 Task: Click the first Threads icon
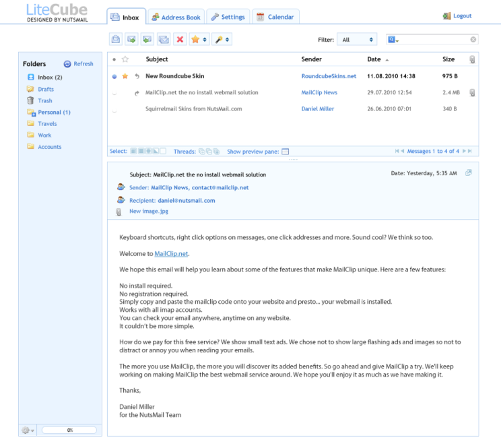(x=201, y=152)
